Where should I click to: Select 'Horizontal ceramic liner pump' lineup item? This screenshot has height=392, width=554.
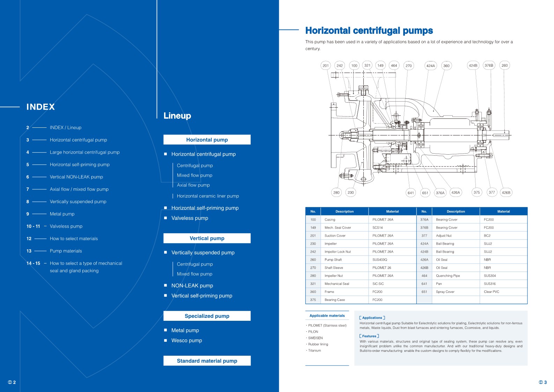pyautogui.click(x=208, y=196)
